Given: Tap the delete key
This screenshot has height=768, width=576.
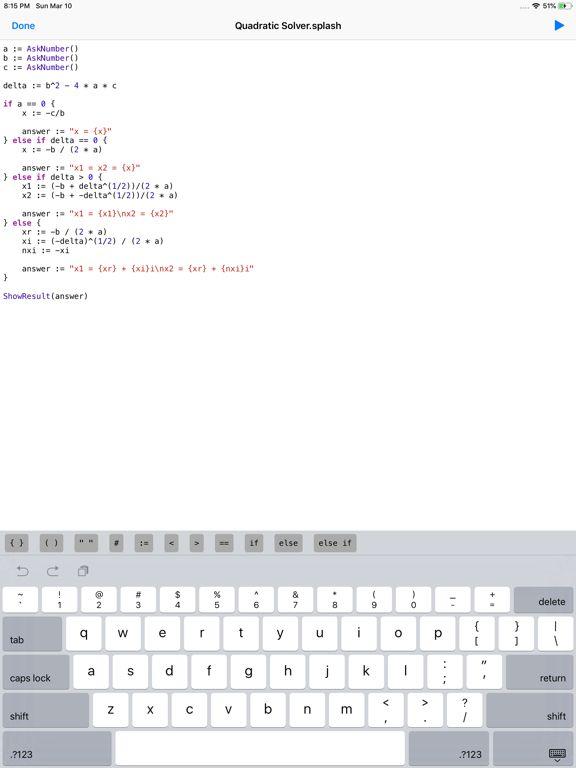Looking at the screenshot, I should (543, 600).
